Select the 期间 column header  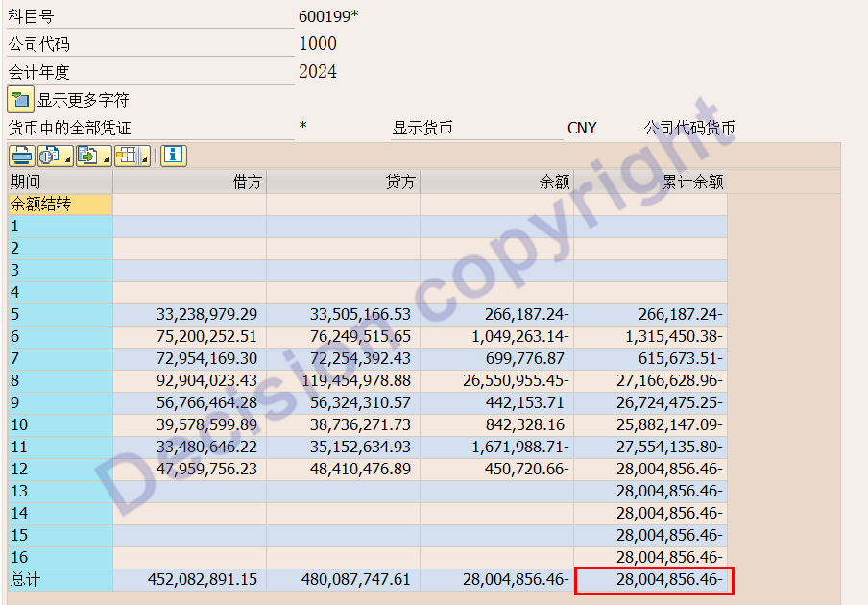point(60,181)
